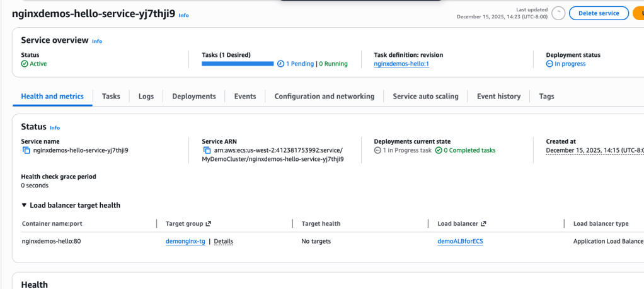The image size is (644, 289).
Task: Select the Service auto scaling tab
Action: click(x=425, y=97)
